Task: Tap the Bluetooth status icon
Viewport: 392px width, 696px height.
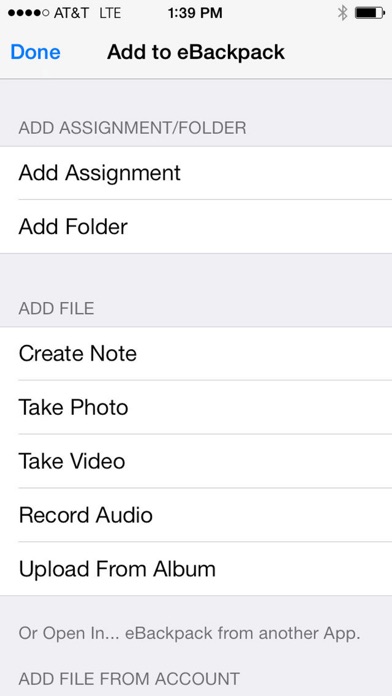Action: click(342, 13)
